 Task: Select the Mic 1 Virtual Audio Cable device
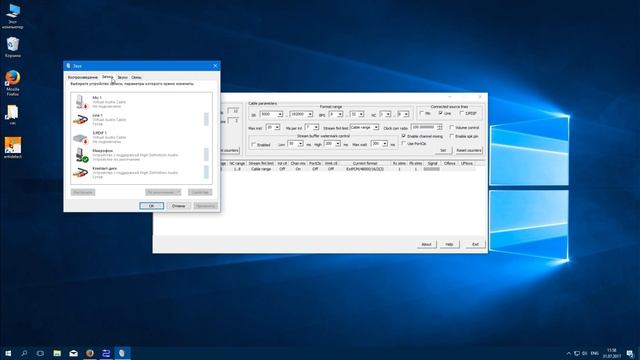coord(141,102)
